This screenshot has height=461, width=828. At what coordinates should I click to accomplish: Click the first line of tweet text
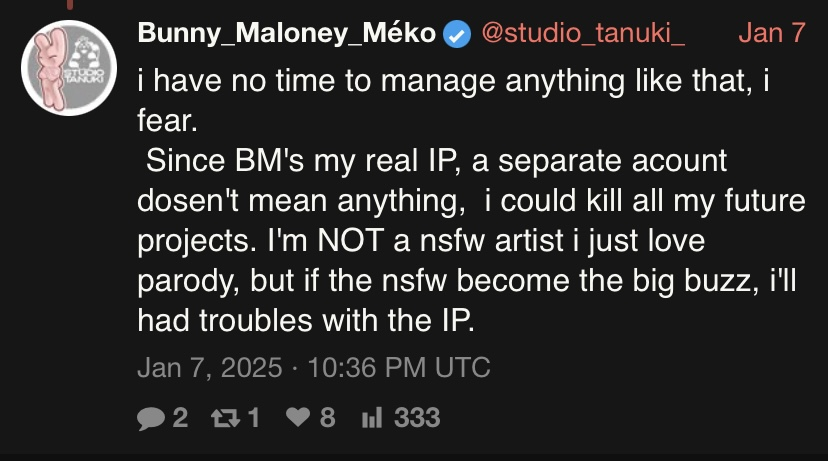click(453, 80)
